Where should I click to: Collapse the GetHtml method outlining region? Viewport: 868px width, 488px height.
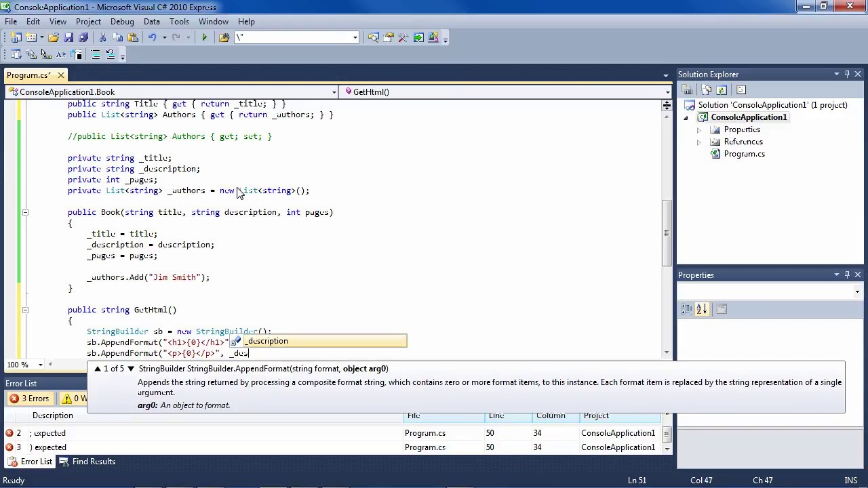25,310
